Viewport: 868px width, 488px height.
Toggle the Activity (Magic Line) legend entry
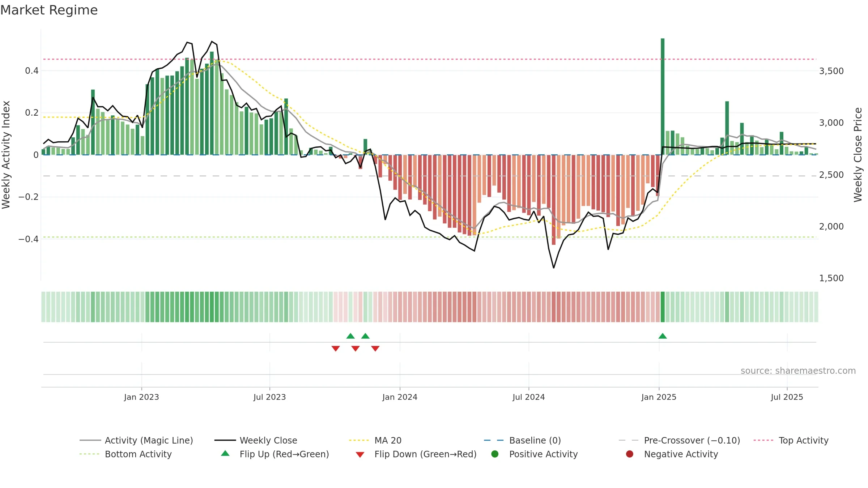pos(136,440)
